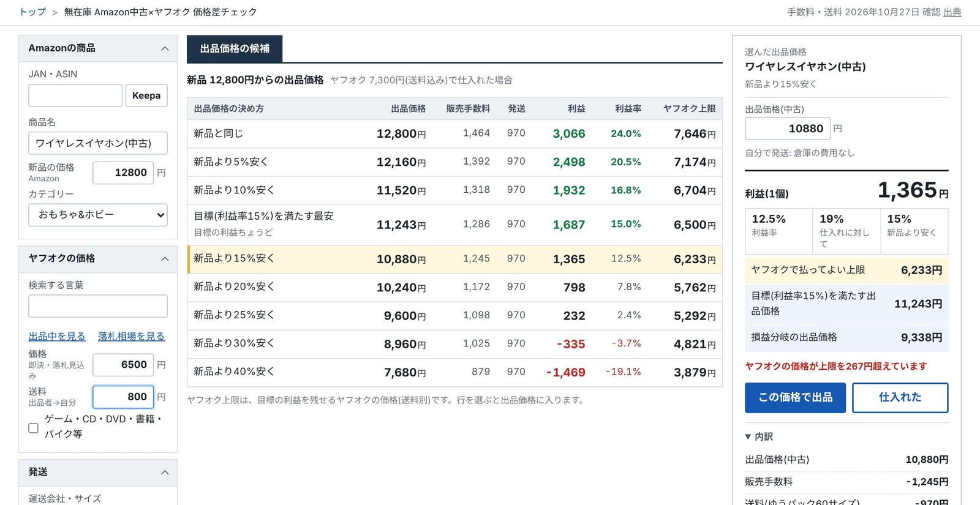This screenshot has height=505, width=980.
Task: Open the 出典 source link
Action: pos(952,12)
